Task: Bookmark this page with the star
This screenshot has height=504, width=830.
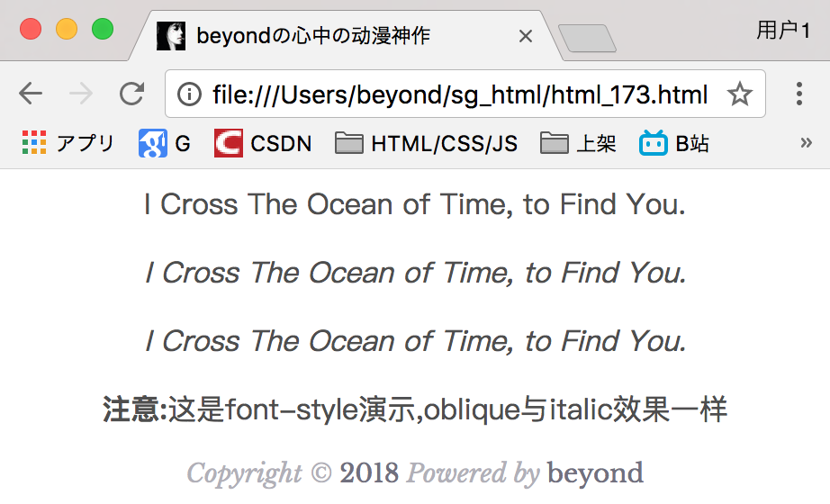Action: pos(739,94)
